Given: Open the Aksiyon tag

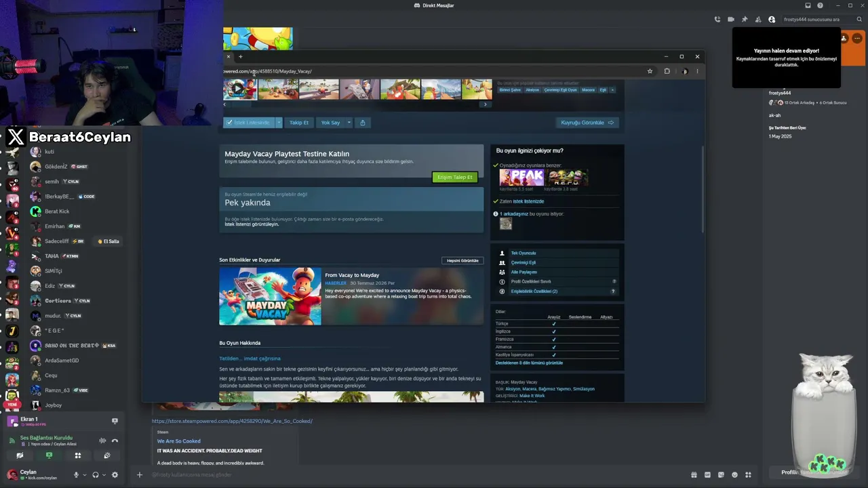Looking at the screenshot, I should point(532,89).
